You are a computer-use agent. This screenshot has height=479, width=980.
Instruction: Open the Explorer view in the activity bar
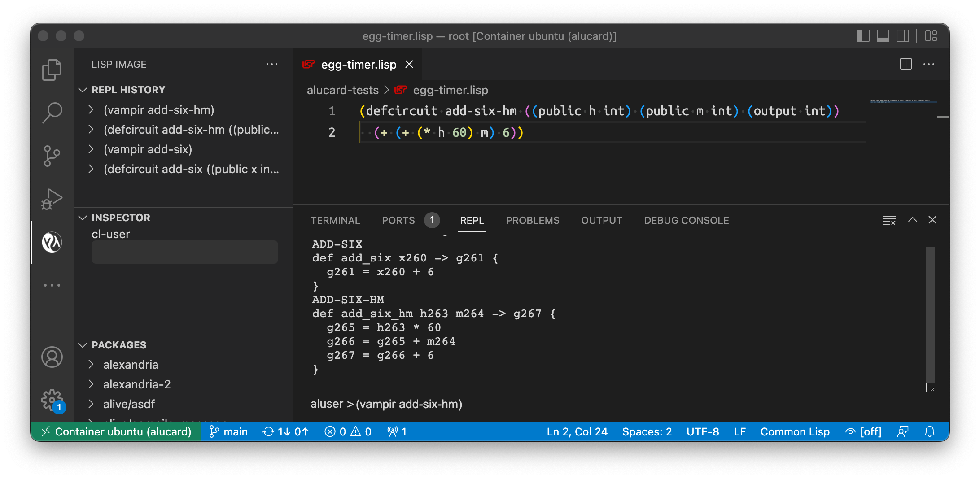pos(52,70)
